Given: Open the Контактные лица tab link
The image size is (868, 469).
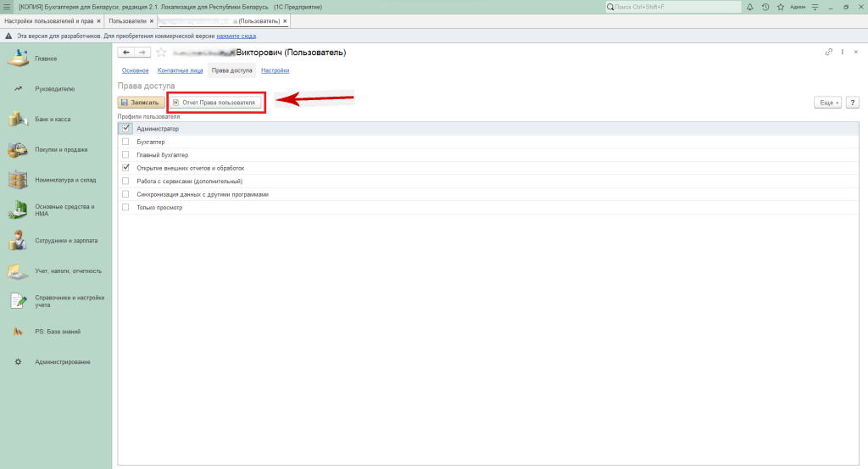Looking at the screenshot, I should click(180, 70).
